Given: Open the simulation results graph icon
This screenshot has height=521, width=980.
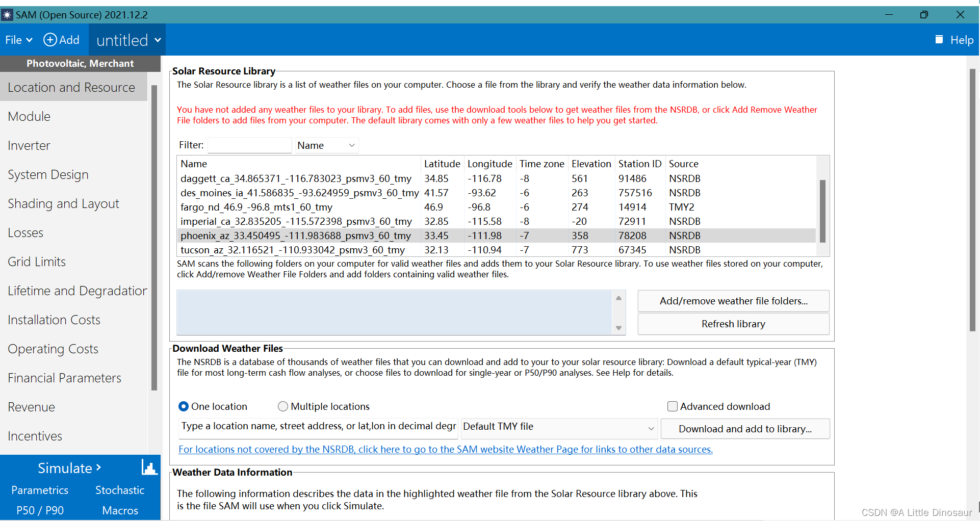Looking at the screenshot, I should (149, 467).
